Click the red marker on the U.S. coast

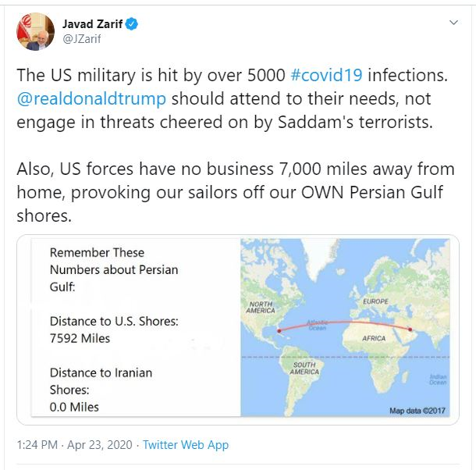(x=279, y=329)
